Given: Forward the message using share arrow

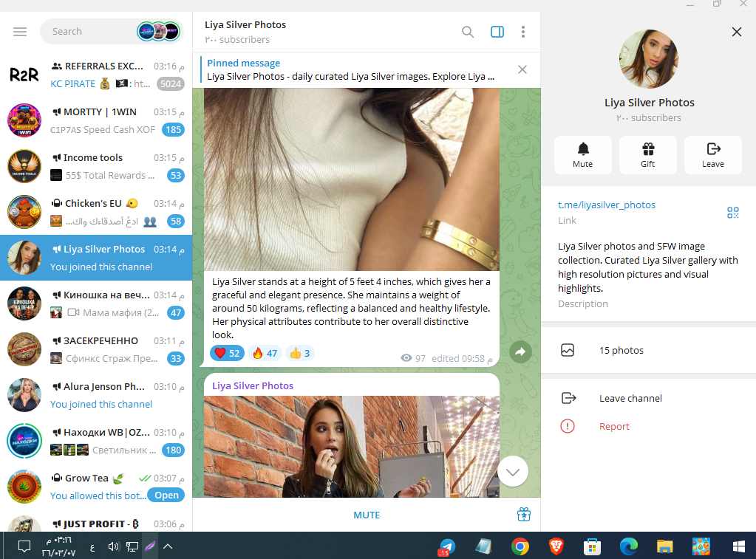Looking at the screenshot, I should click(520, 351).
